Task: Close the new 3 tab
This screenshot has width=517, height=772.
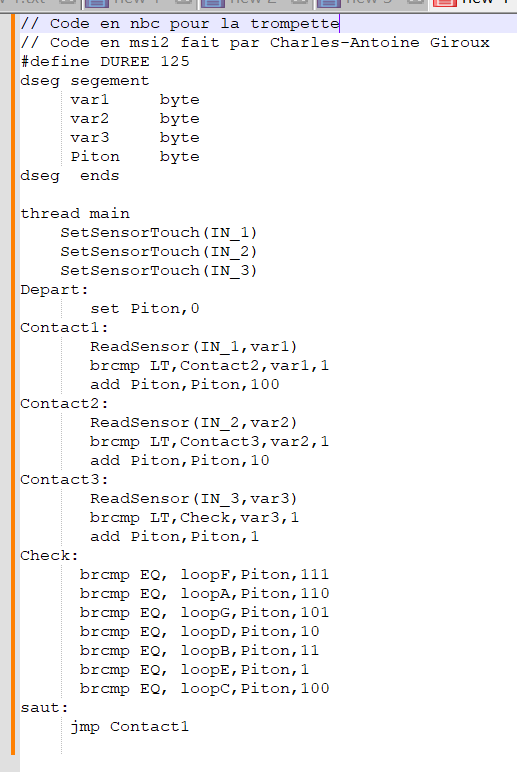Action: click(415, 2)
